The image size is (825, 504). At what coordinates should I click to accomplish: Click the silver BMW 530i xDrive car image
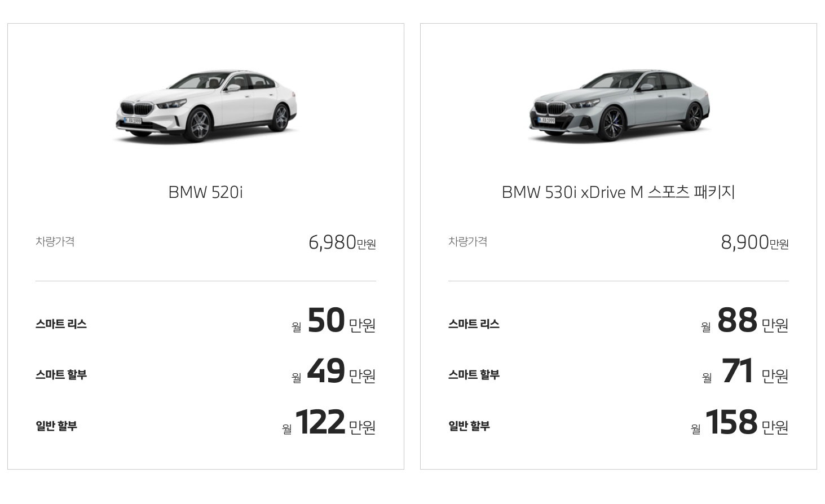click(x=619, y=106)
